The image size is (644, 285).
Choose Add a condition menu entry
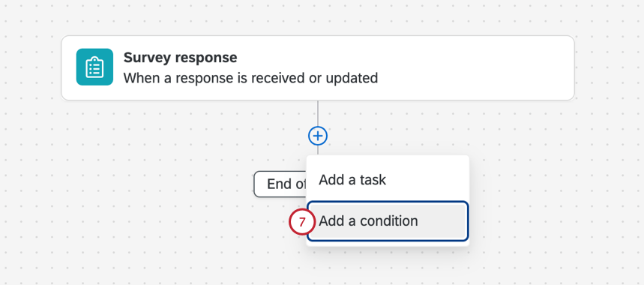[x=388, y=221]
